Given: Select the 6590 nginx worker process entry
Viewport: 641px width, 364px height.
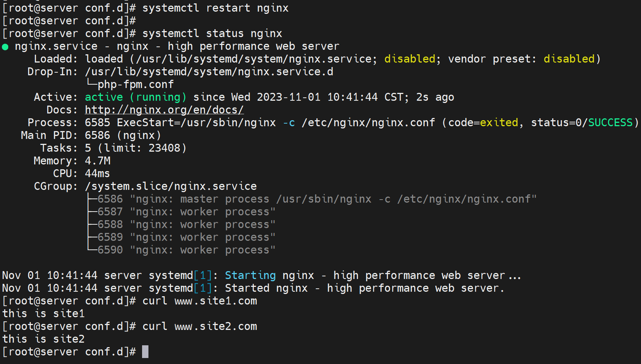Looking at the screenshot, I should [186, 250].
